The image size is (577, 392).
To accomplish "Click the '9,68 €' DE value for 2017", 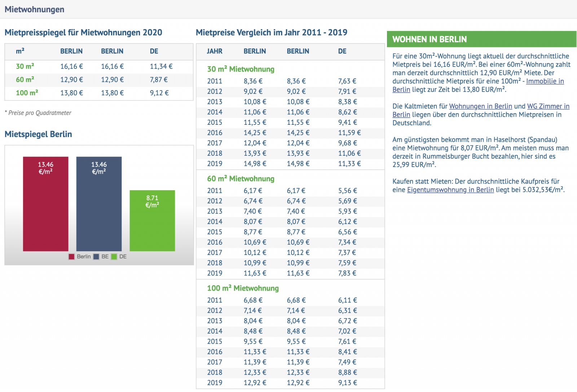I will [348, 143].
